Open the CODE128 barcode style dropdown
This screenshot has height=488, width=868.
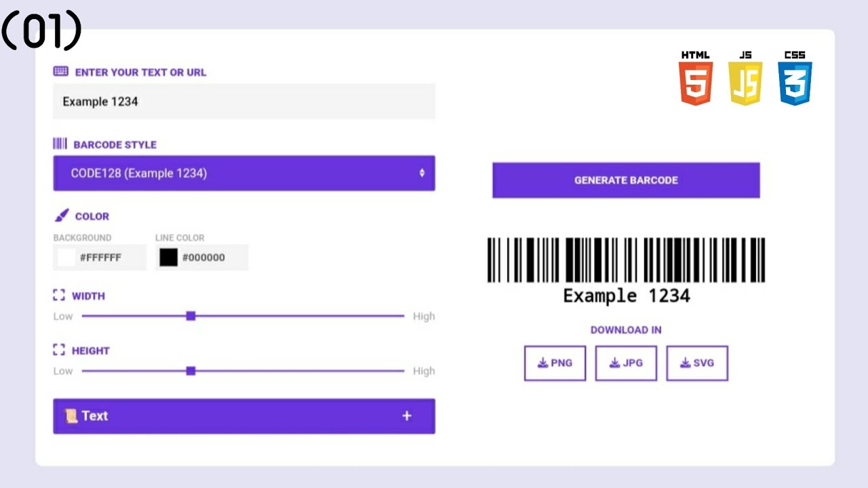point(244,174)
